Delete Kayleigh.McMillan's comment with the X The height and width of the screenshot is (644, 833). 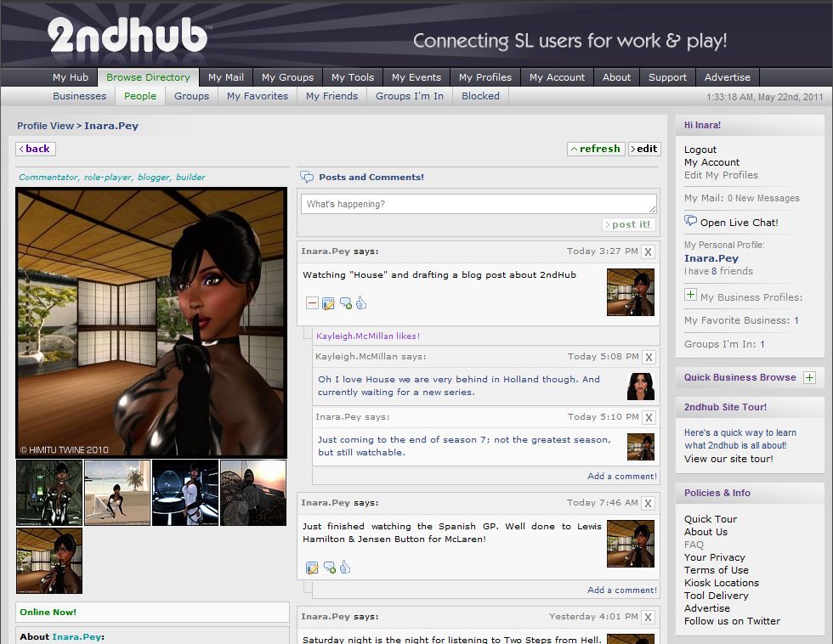[x=649, y=357]
